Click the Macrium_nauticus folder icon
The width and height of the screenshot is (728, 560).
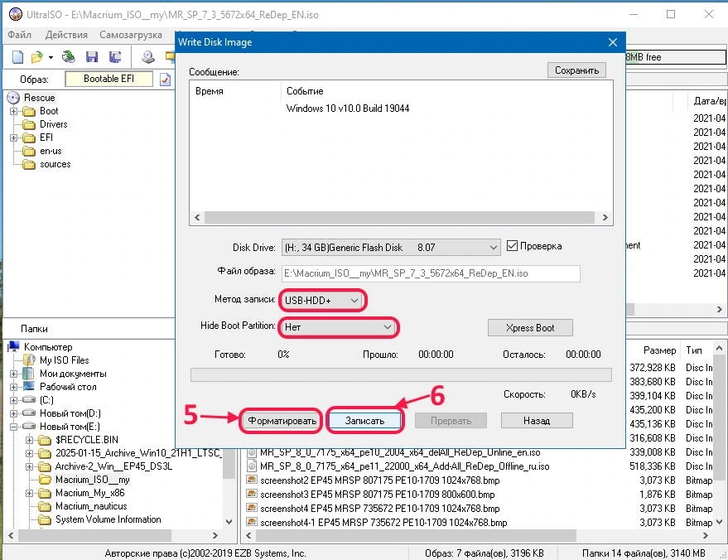(45, 506)
